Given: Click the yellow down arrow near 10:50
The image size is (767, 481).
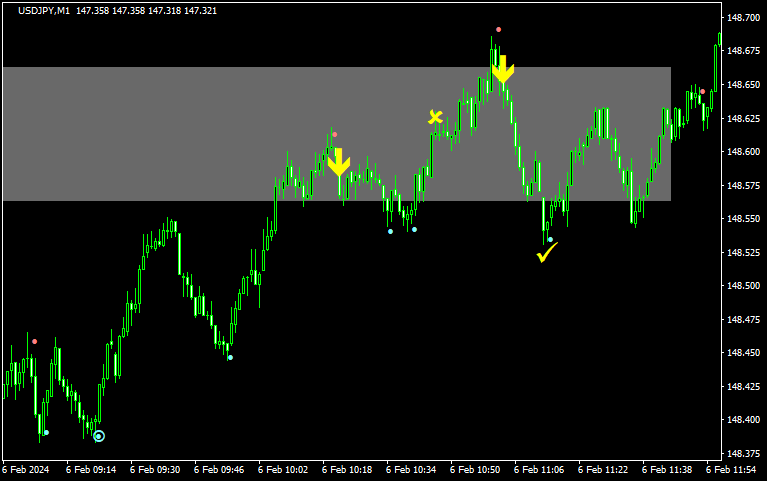Looking at the screenshot, I should 503,69.
